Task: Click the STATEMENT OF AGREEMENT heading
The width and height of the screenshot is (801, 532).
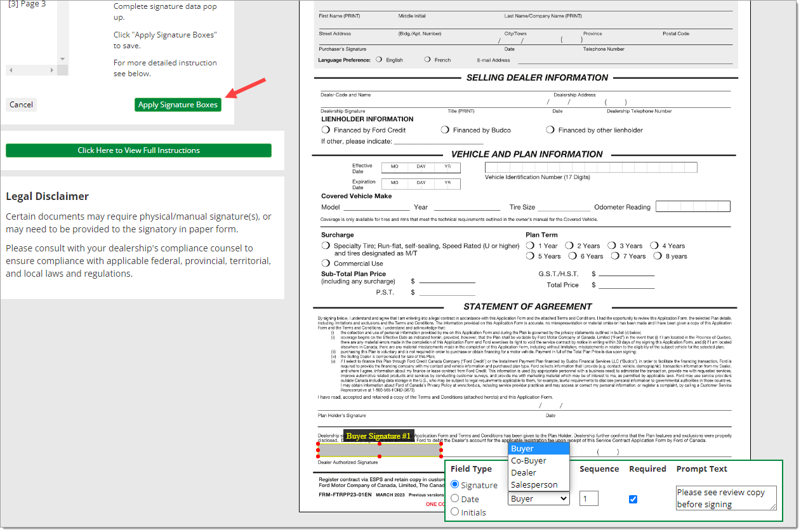Action: coord(527,307)
